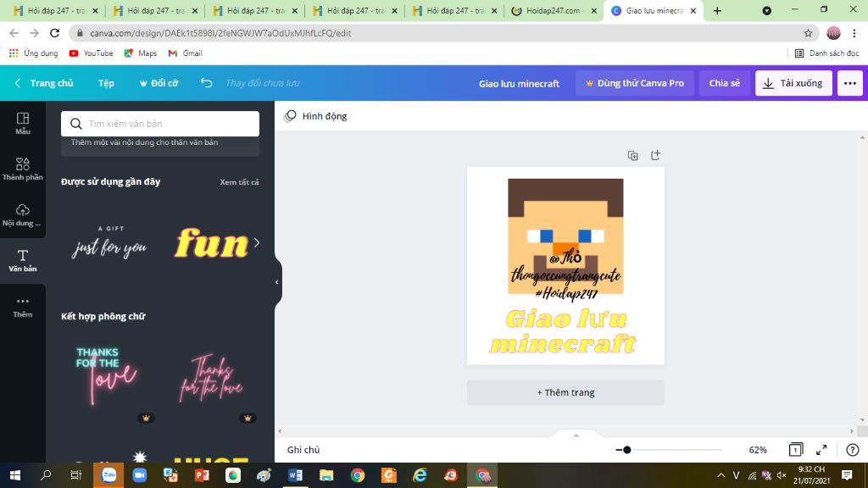The image size is (868, 488).
Task: Open the Windows notification center
Action: point(847,475)
